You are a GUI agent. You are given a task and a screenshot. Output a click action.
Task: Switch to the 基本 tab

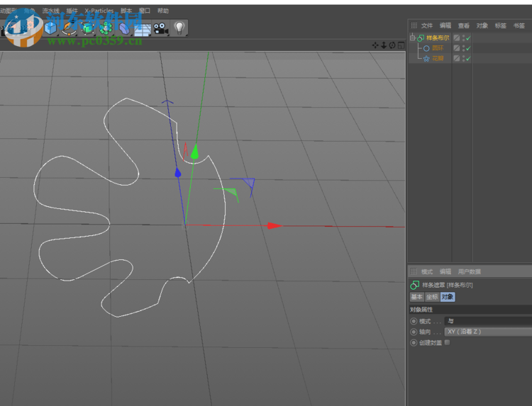[417, 297]
